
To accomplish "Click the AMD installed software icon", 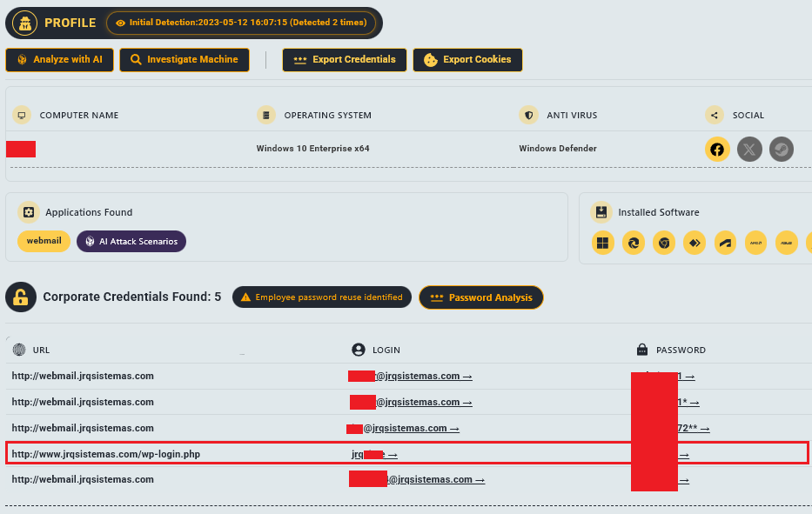I will coord(756,243).
